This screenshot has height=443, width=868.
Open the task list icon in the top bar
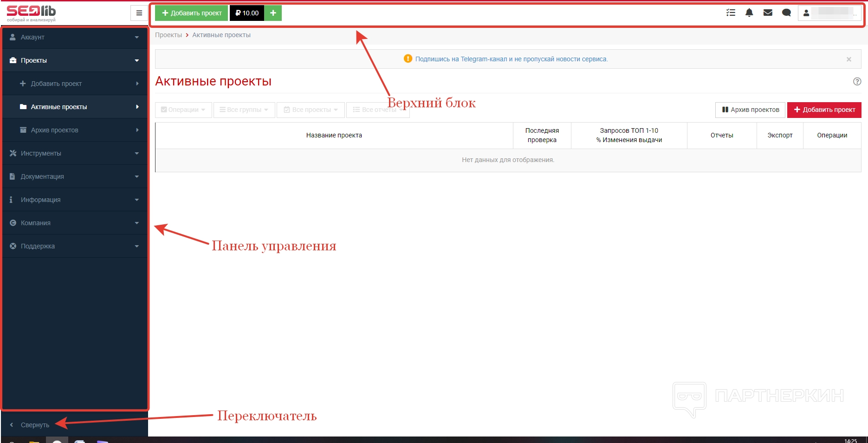coord(731,13)
